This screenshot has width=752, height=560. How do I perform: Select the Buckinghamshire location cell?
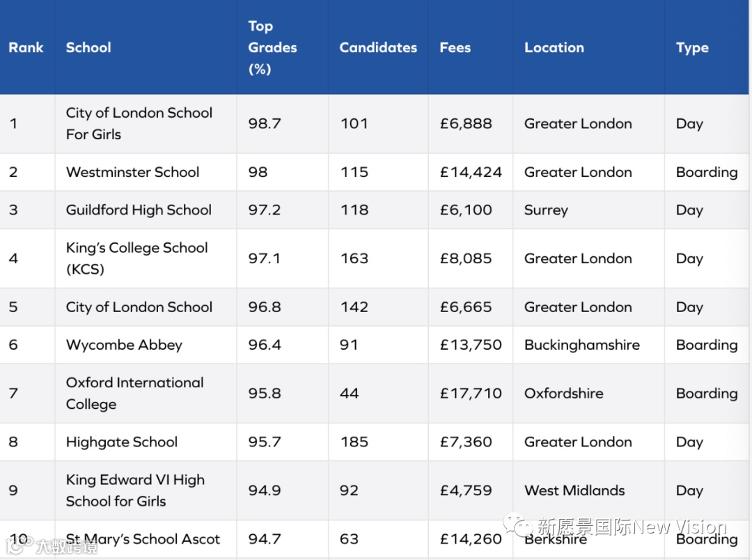582,345
